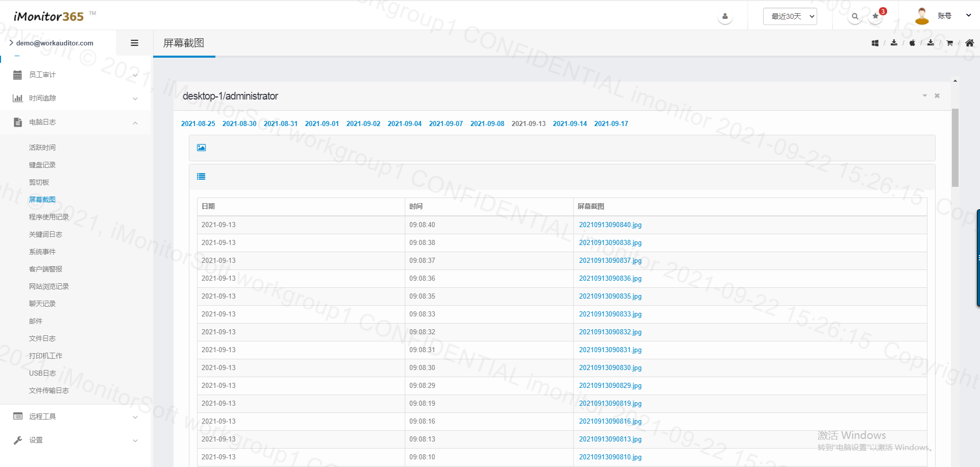The height and width of the screenshot is (467, 980).
Task: Open the star notifications icon with badge
Action: coord(876,16)
